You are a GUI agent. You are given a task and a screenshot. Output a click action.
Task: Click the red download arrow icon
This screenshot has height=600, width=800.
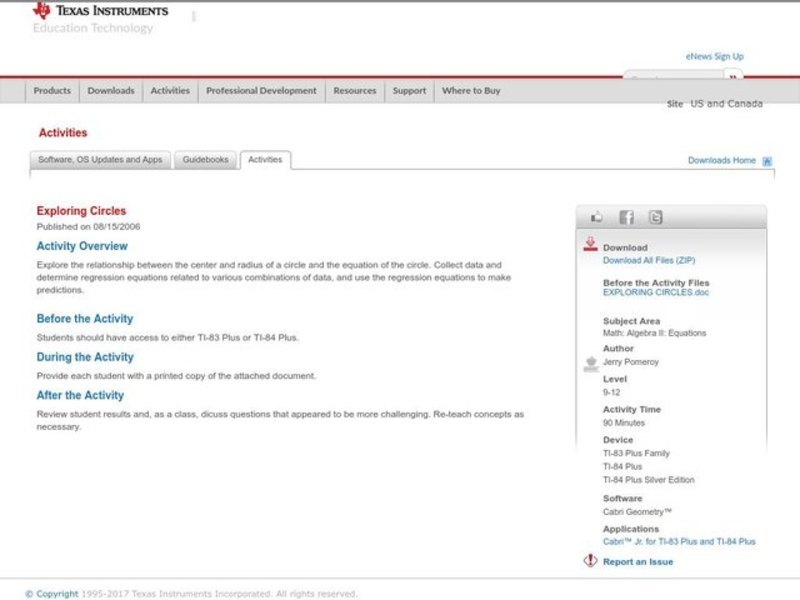click(590, 243)
